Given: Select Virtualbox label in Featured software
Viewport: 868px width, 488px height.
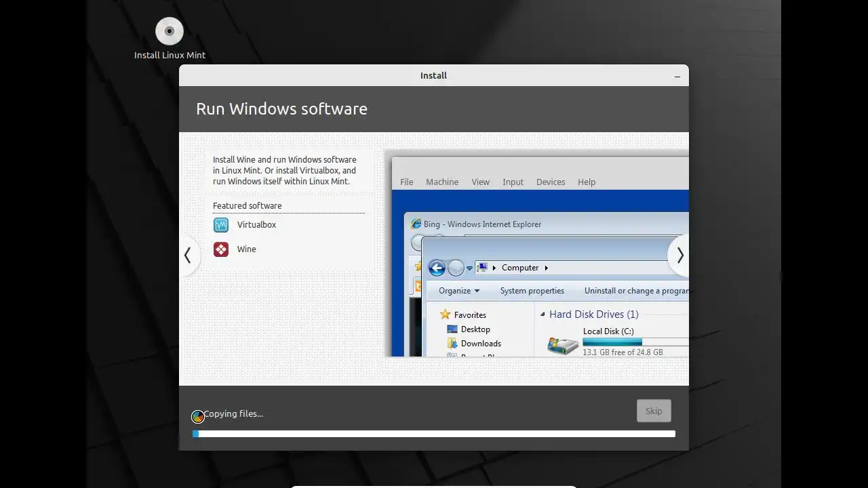Looking at the screenshot, I should [x=256, y=225].
